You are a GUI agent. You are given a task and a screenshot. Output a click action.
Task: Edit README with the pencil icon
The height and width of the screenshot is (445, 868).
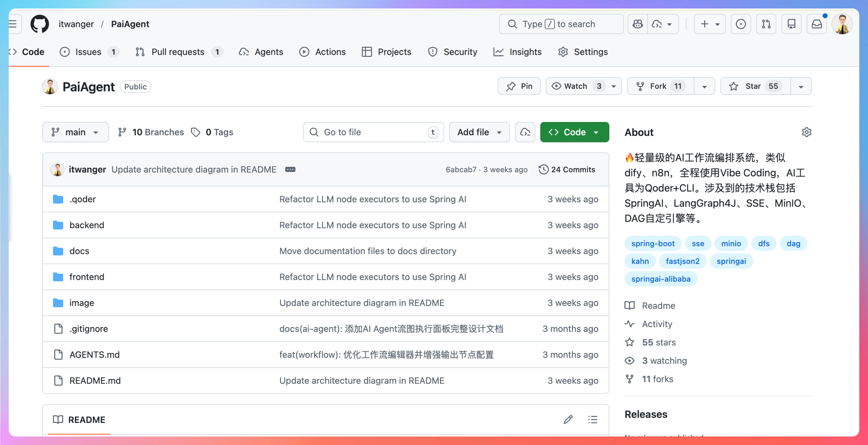point(568,419)
